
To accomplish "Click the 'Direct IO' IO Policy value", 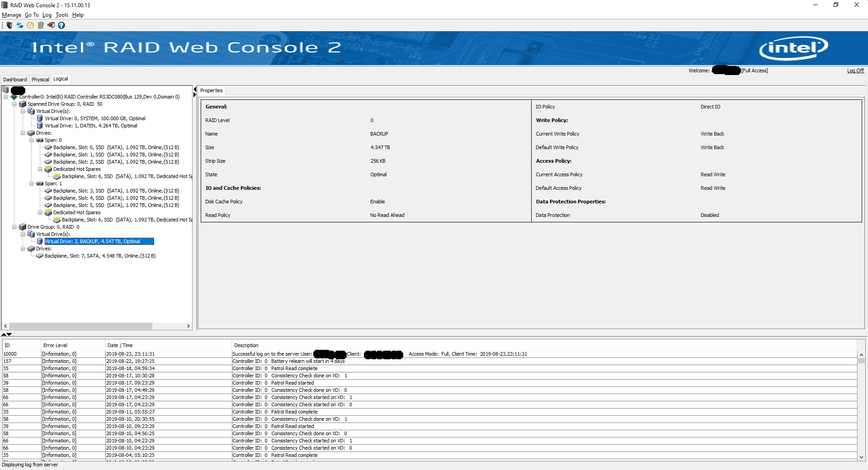I will (x=710, y=107).
